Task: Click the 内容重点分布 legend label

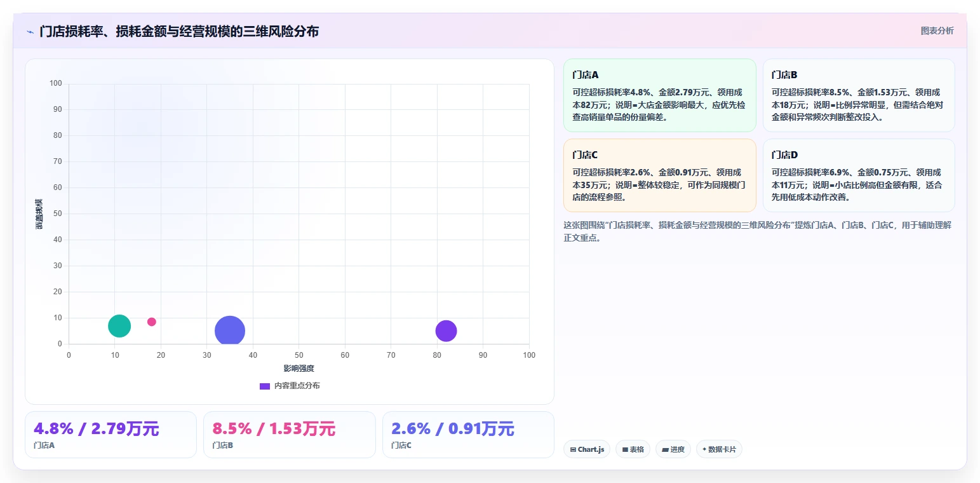Action: 297,386
